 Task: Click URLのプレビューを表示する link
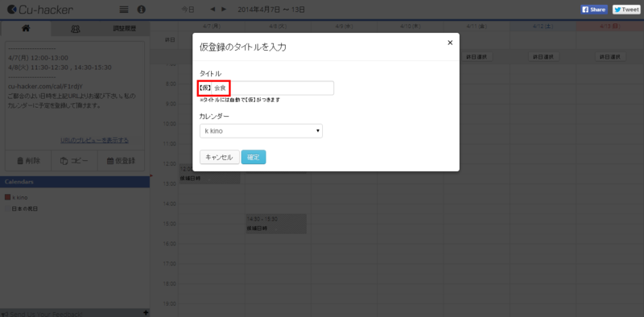[x=94, y=141]
